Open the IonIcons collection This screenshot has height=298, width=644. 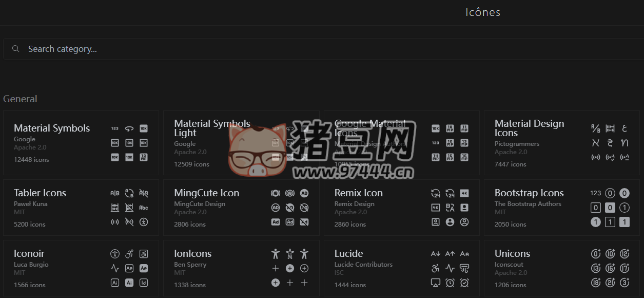click(x=241, y=268)
